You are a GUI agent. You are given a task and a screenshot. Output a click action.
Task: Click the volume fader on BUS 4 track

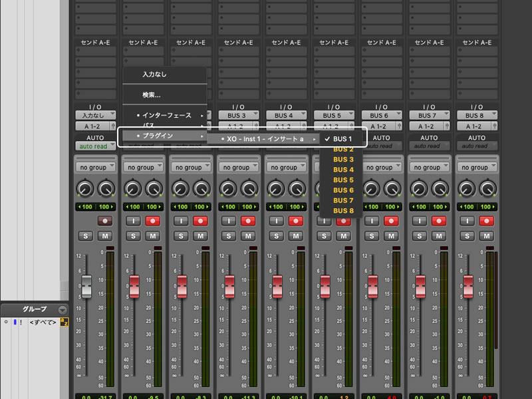pyautogui.click(x=277, y=287)
